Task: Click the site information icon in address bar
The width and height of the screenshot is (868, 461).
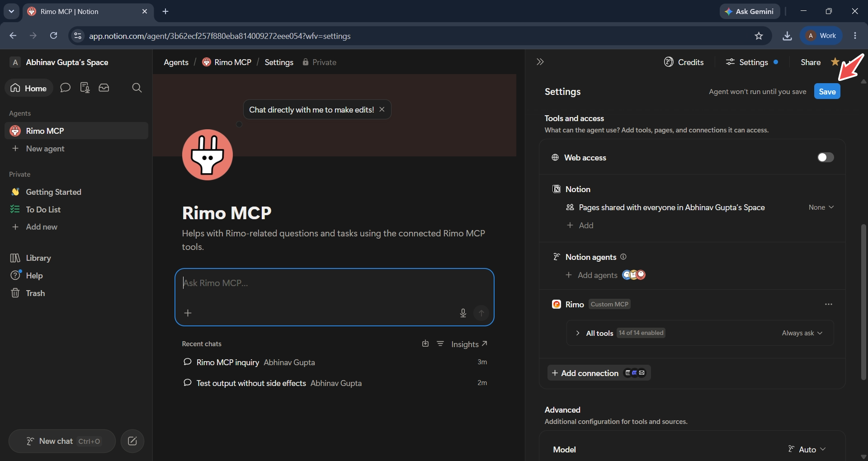Action: [x=78, y=36]
